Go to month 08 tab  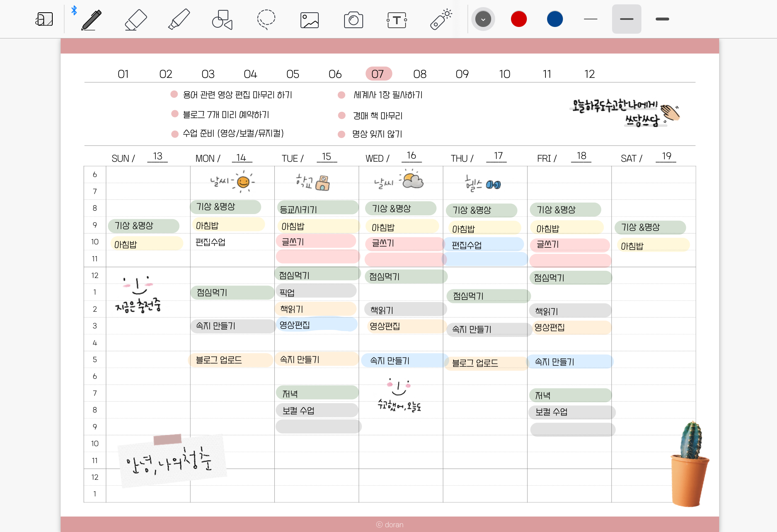point(420,74)
